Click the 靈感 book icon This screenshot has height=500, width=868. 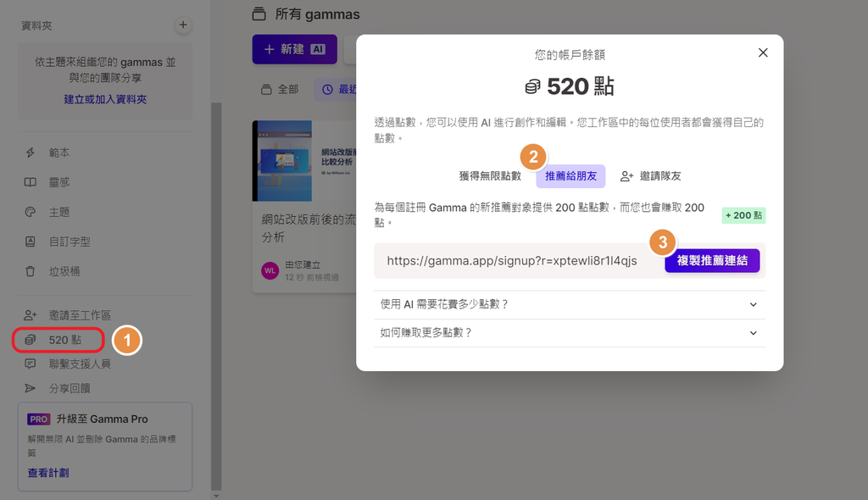click(31, 182)
